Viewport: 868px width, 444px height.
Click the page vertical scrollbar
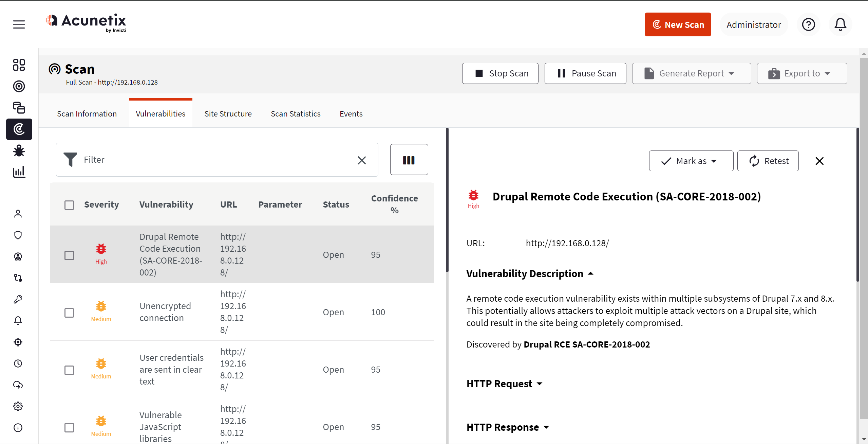(864, 238)
